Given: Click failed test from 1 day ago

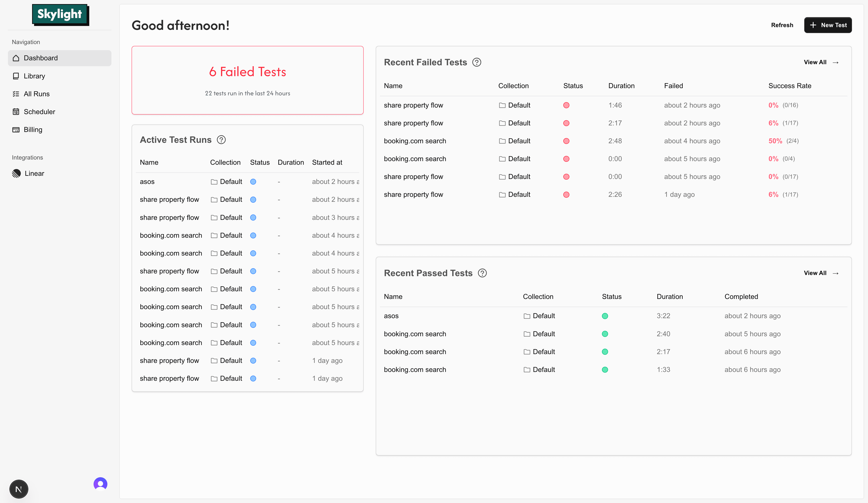Looking at the screenshot, I should (x=613, y=195).
